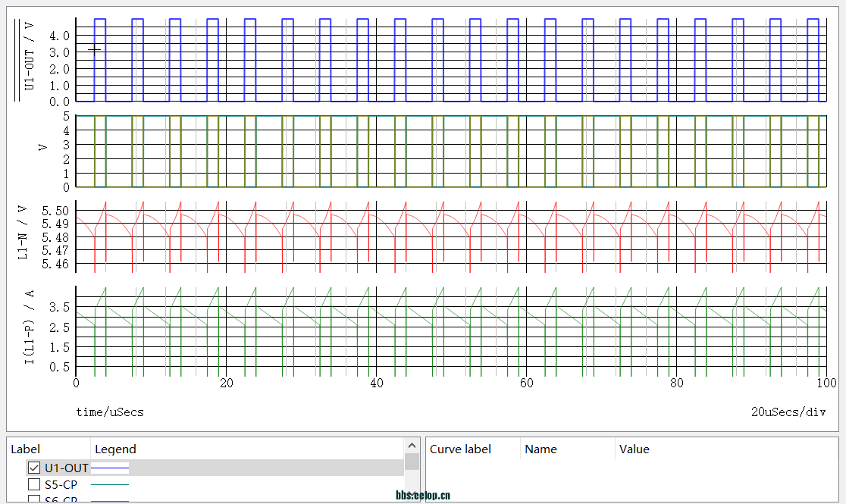Image resolution: width=846 pixels, height=504 pixels.
Task: Click the "I(L1-P) / A" axis label
Action: click(x=29, y=327)
